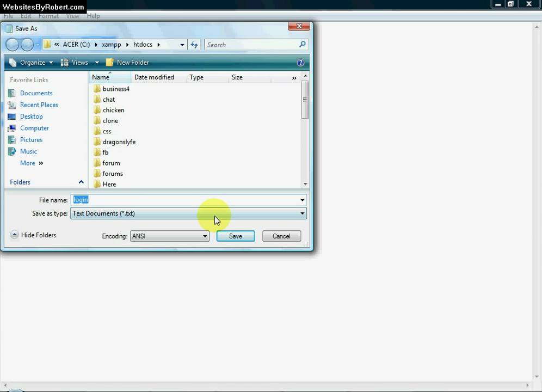The image size is (542, 392).
Task: Click the chat folder icon
Action: coord(97,99)
